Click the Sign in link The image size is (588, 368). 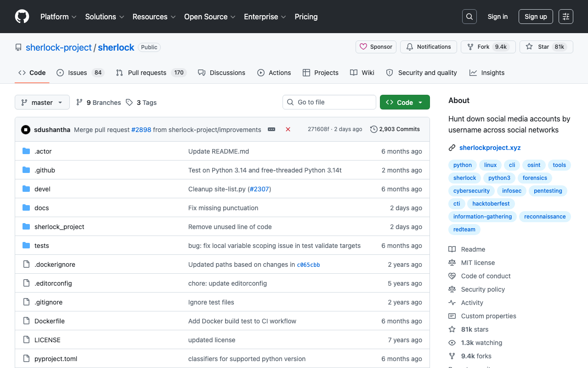tap(498, 17)
